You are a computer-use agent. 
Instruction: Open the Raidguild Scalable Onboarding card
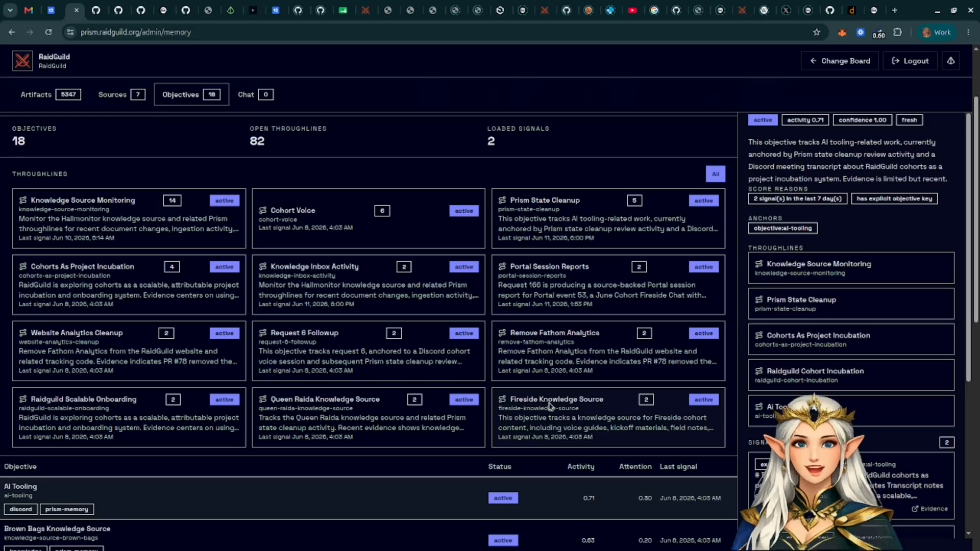(129, 417)
